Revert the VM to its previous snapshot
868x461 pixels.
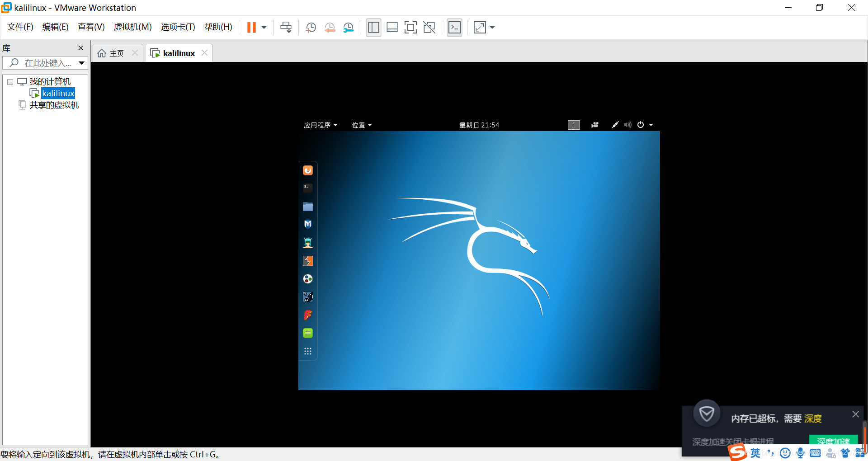coord(330,28)
